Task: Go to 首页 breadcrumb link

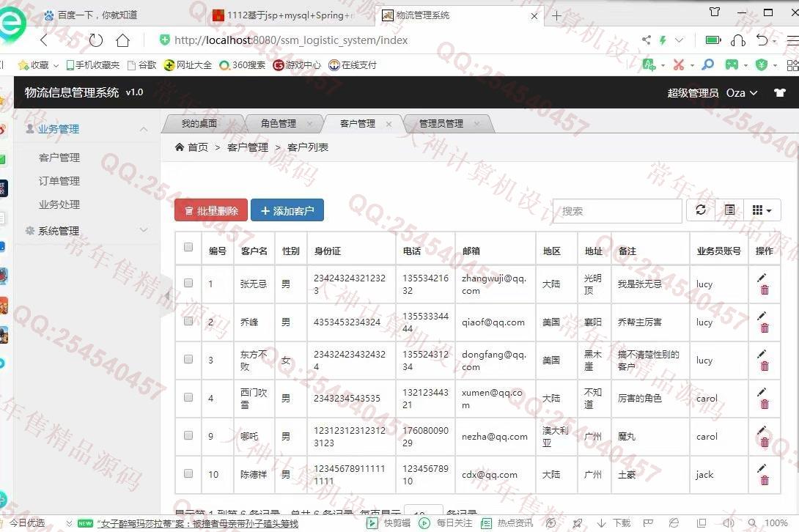Action: tap(198, 147)
